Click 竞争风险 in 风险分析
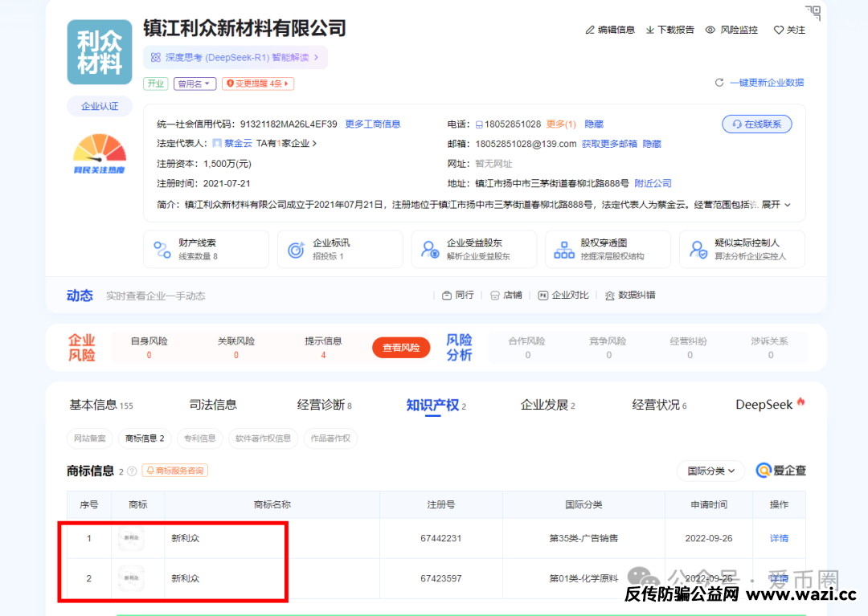Screen dimensions: 868x616 (x=608, y=348)
